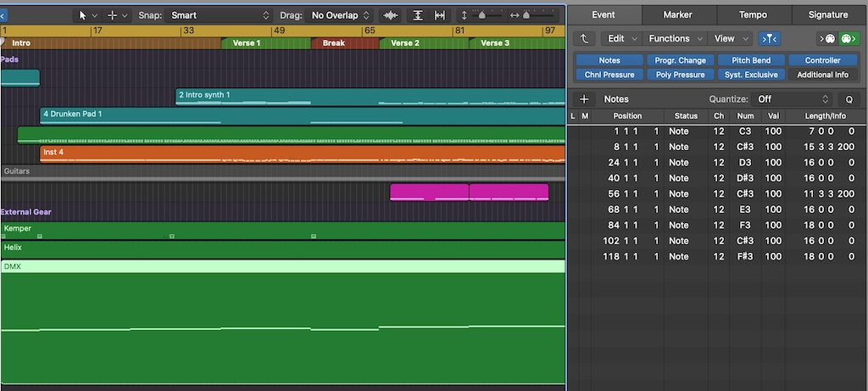Click the Length/Info column header

[x=825, y=115]
